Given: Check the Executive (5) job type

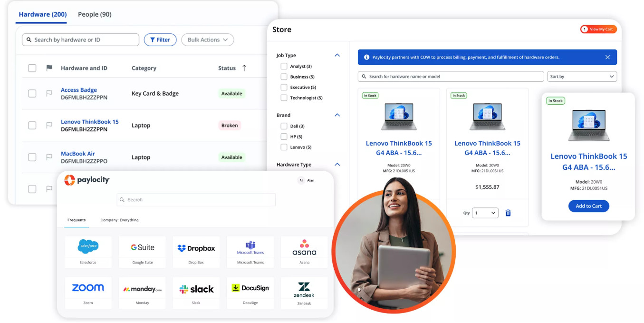Looking at the screenshot, I should pos(284,87).
